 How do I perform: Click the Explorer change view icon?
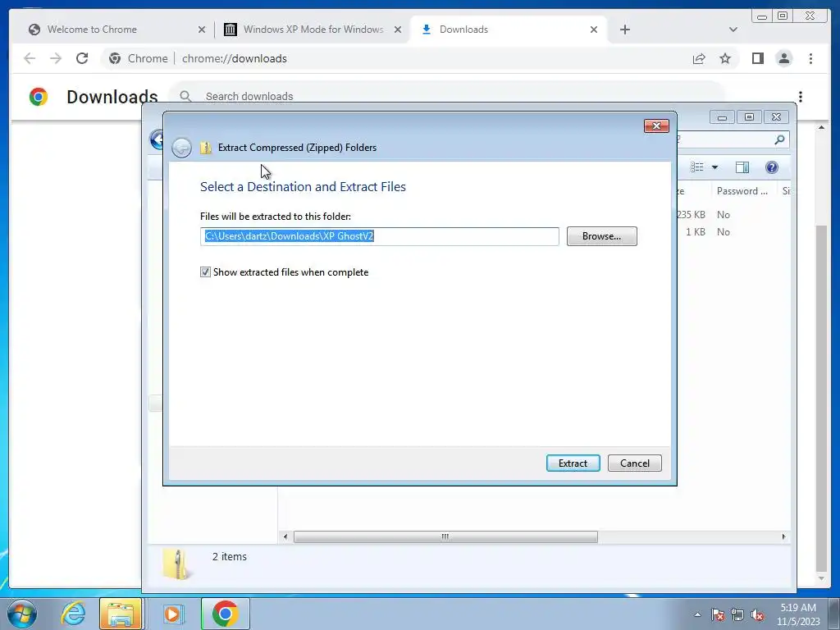coord(697,167)
